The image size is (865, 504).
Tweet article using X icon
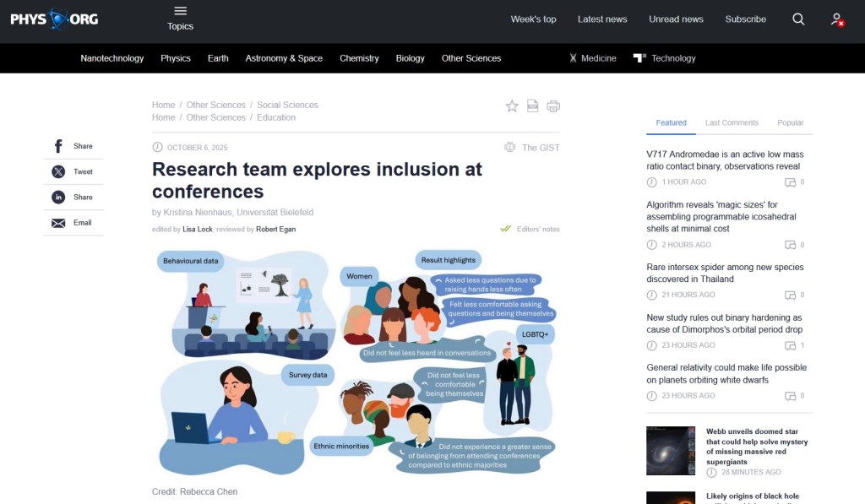point(58,171)
